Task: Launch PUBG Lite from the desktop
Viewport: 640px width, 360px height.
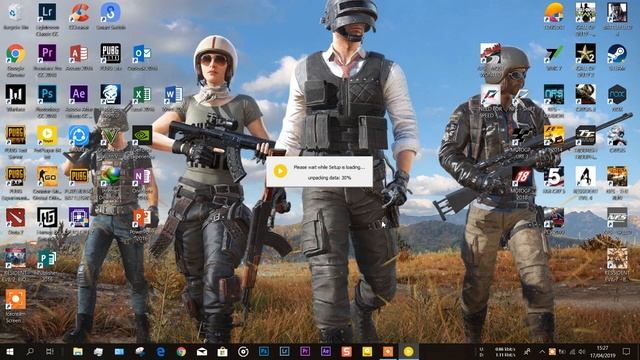Action: 111,53
